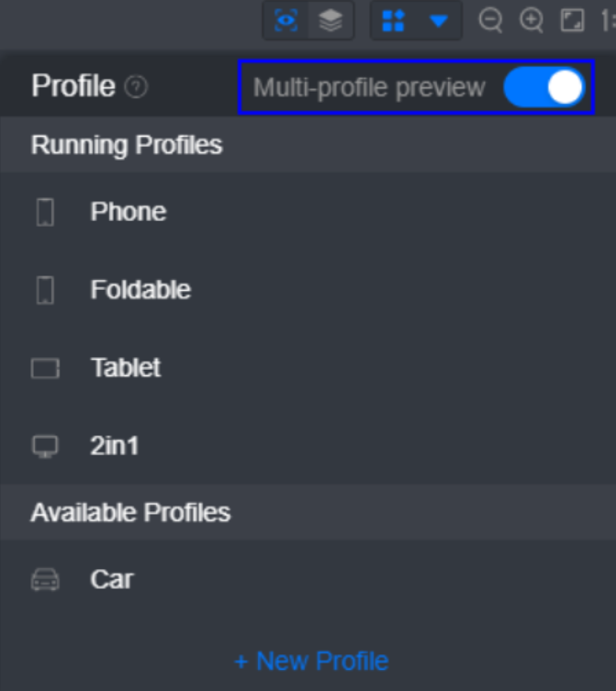Click the layers stack icon

click(x=330, y=20)
